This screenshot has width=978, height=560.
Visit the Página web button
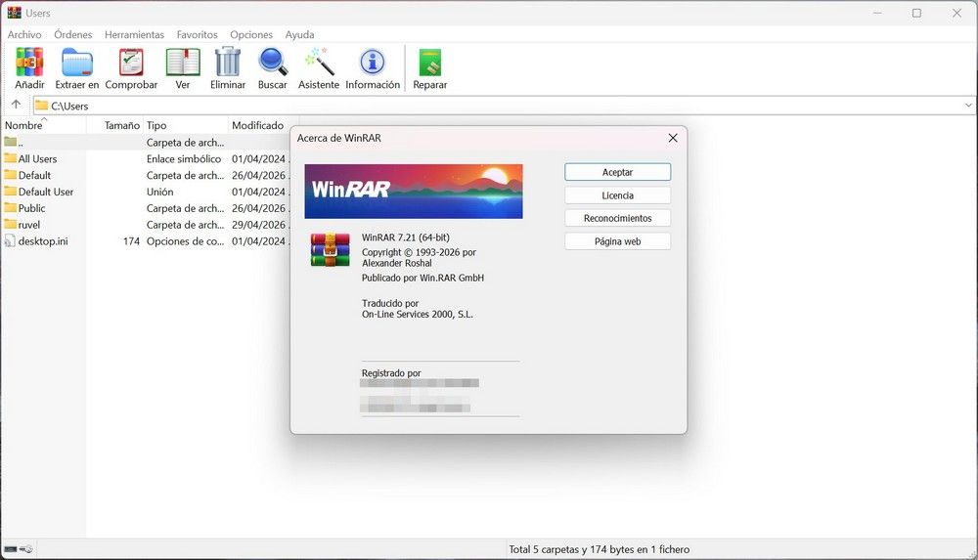click(617, 241)
